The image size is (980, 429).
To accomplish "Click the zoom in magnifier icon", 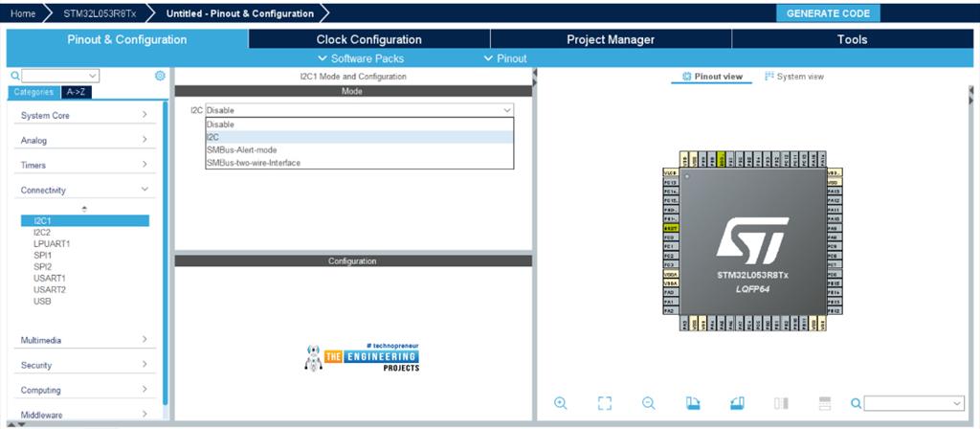I will (561, 403).
